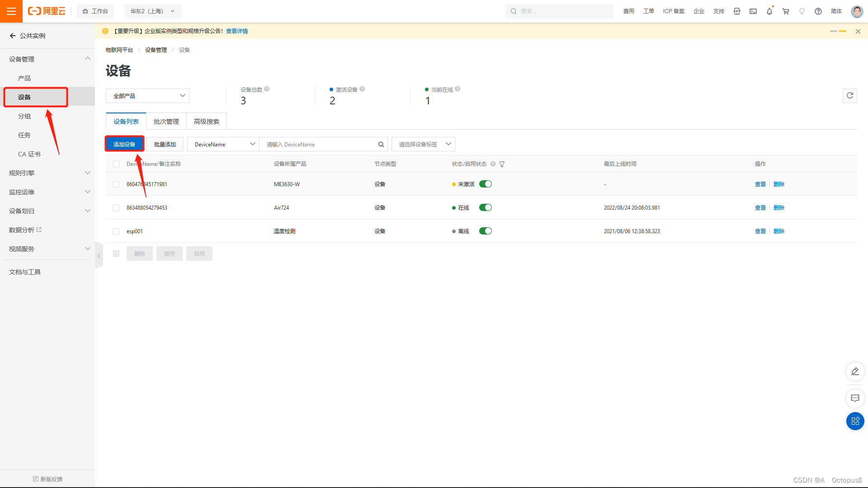The height and width of the screenshot is (488, 868).
Task: Click the 添加设备 button
Action: pyautogui.click(x=124, y=145)
